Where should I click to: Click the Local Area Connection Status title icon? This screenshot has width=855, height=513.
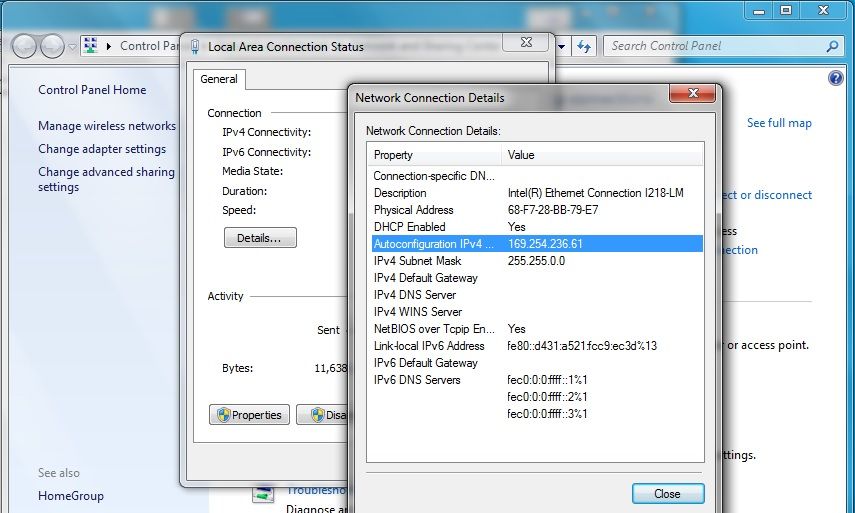coord(195,47)
